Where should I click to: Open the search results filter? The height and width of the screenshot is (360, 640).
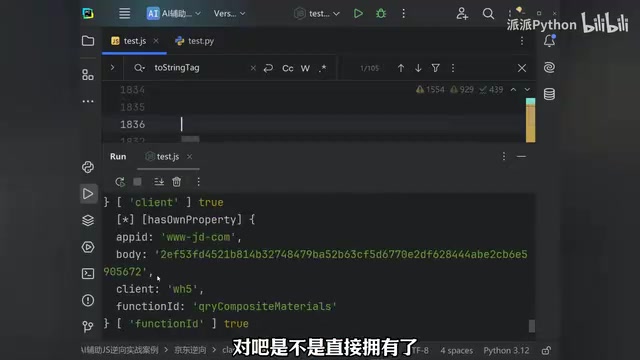(x=436, y=68)
